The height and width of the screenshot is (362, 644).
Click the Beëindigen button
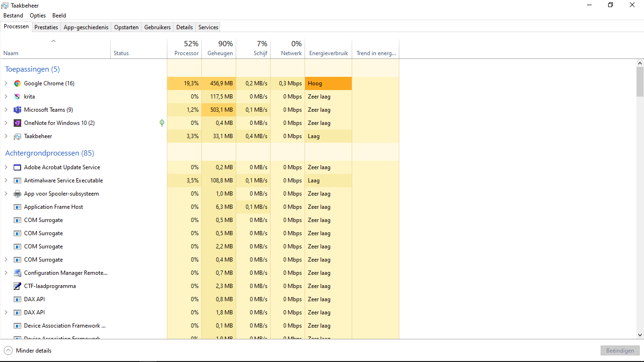(619, 351)
